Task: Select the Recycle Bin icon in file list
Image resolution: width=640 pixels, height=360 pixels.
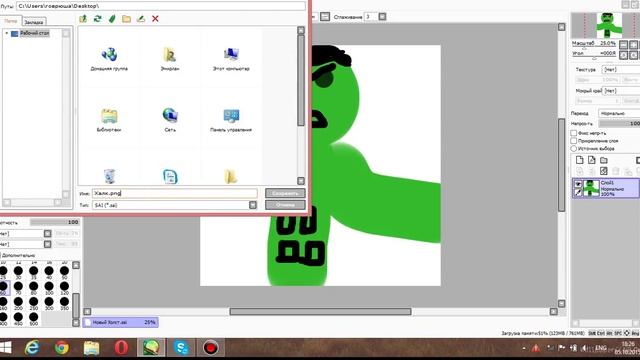Action: [109, 176]
